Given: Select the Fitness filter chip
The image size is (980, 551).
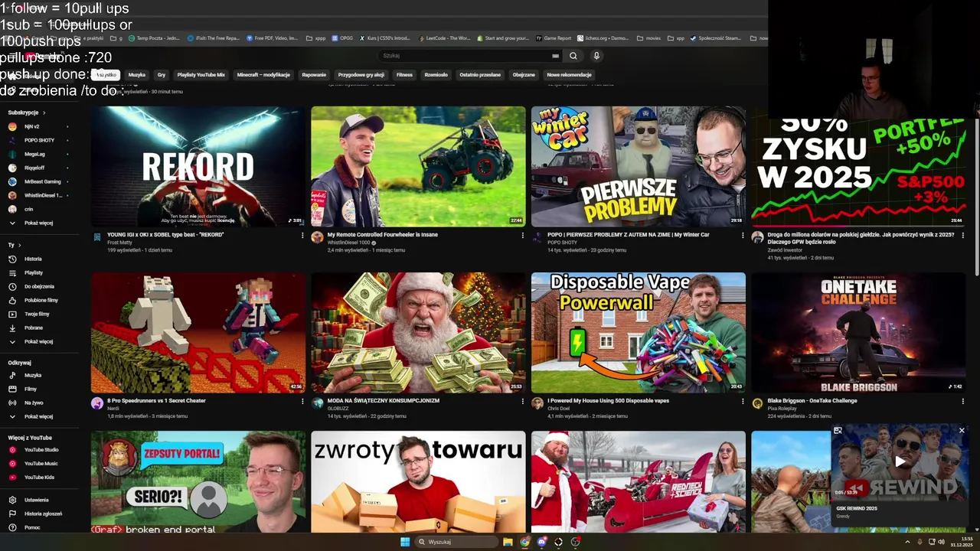Looking at the screenshot, I should [404, 75].
